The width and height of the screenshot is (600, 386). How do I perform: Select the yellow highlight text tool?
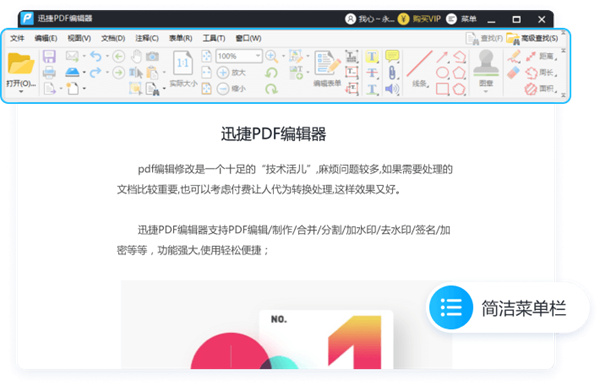372,57
